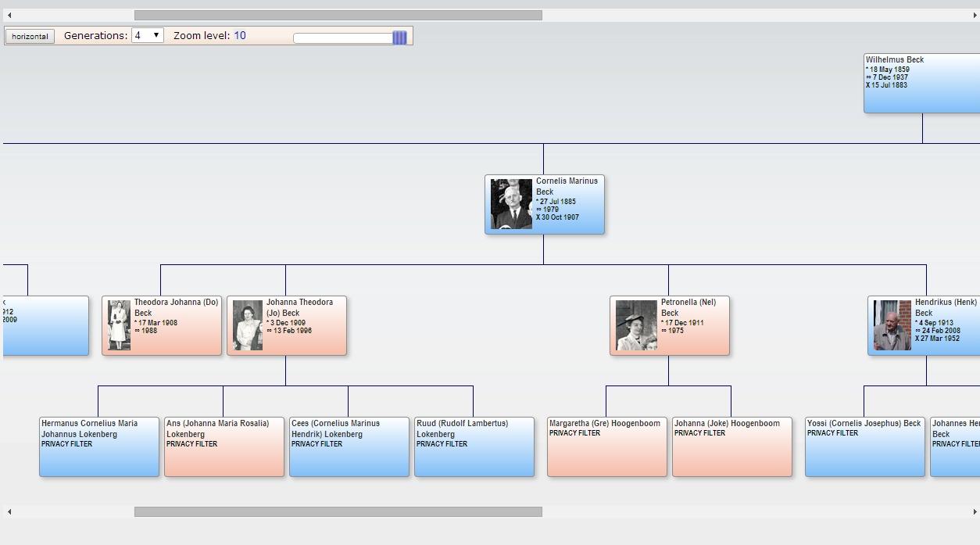Click PRIVACY FILTER under Margaretha Hoogenboom

(574, 433)
